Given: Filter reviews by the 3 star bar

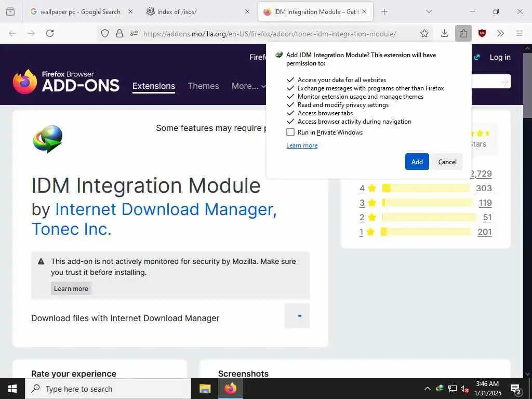Looking at the screenshot, I should tap(428, 203).
